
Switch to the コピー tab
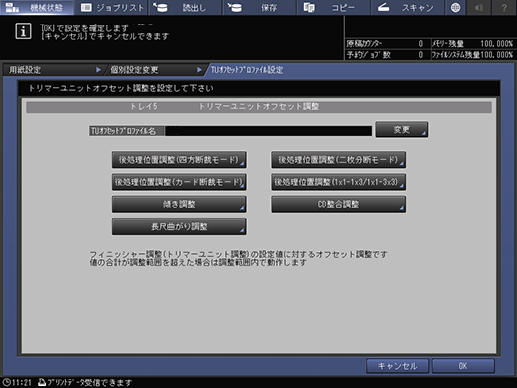(333, 7)
